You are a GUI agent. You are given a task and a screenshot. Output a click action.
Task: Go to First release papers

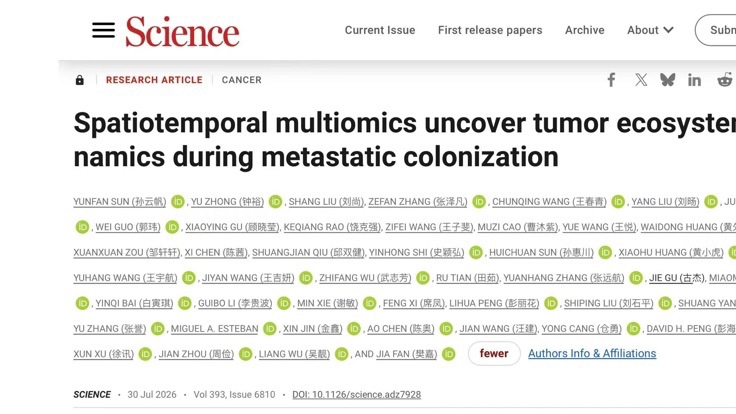(x=490, y=30)
